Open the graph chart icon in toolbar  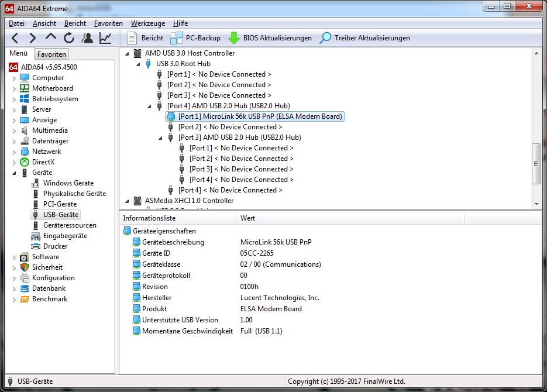(105, 37)
